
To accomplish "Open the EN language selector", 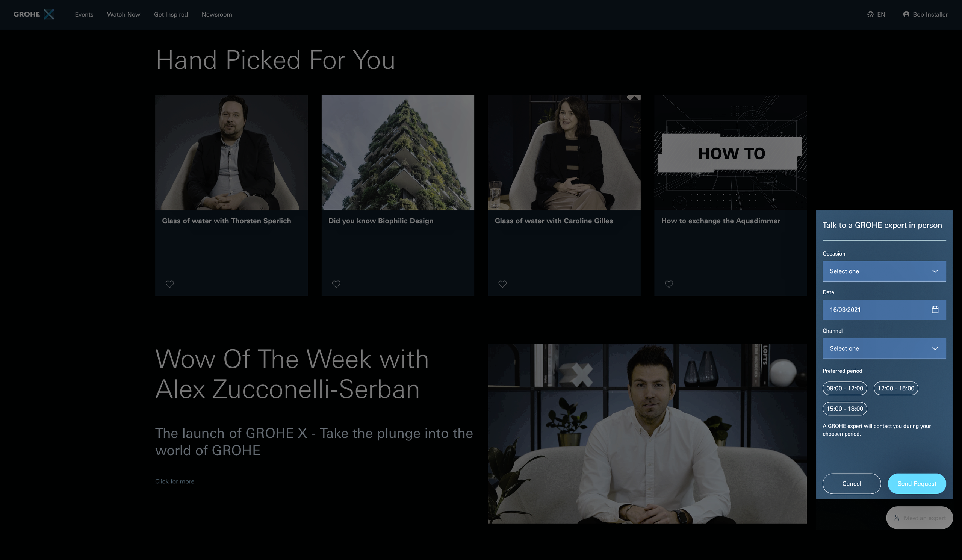I will pos(876,14).
